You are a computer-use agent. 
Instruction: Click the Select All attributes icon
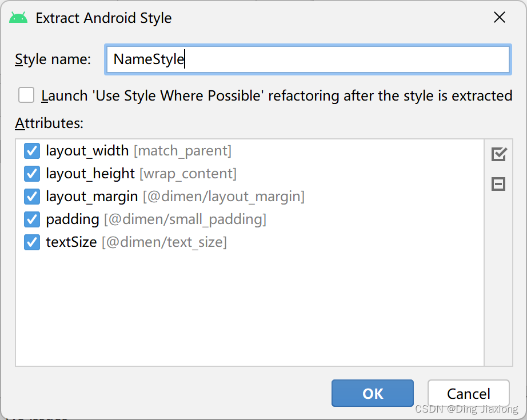click(x=498, y=154)
